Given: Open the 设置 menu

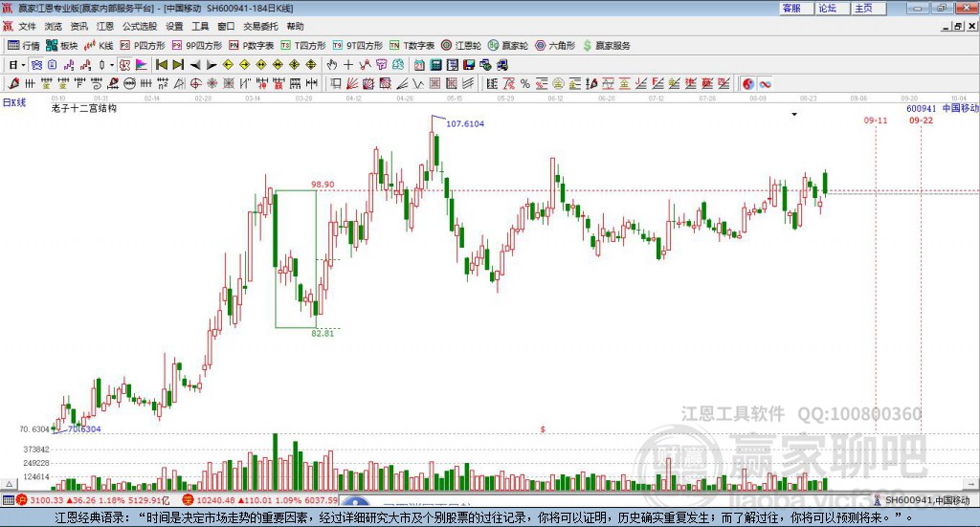Looking at the screenshot, I should [x=174, y=26].
